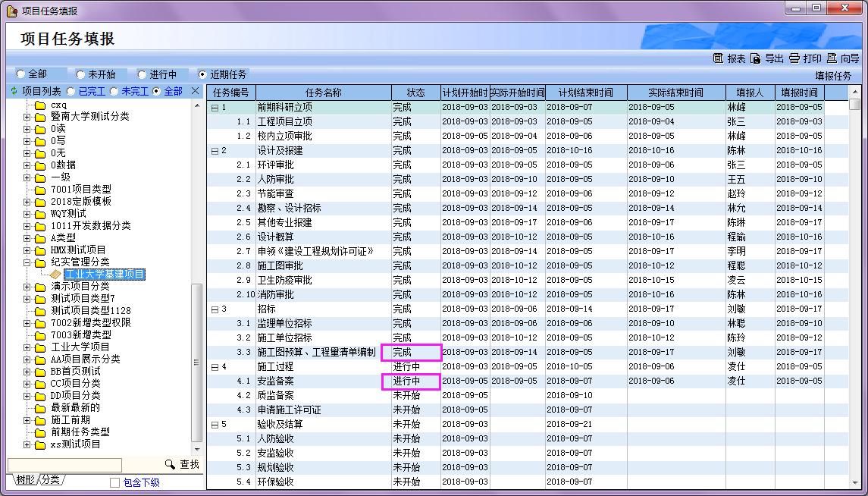Image resolution: width=868 pixels, height=496 pixels.
Task: Click the 填报任务 button
Action: [833, 76]
